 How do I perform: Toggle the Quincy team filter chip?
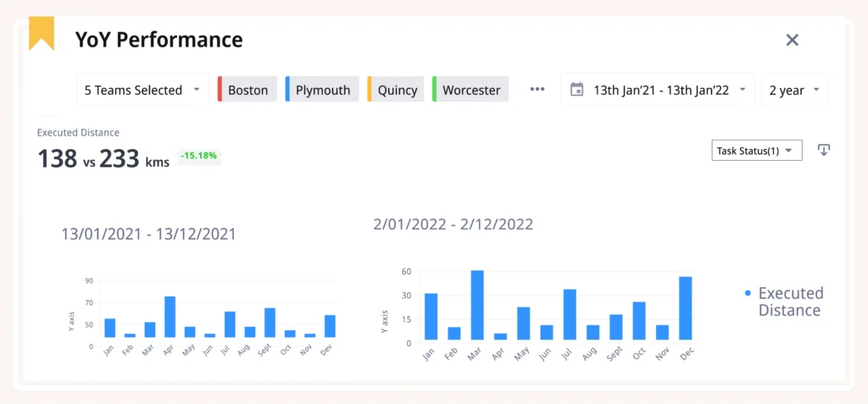coord(397,90)
